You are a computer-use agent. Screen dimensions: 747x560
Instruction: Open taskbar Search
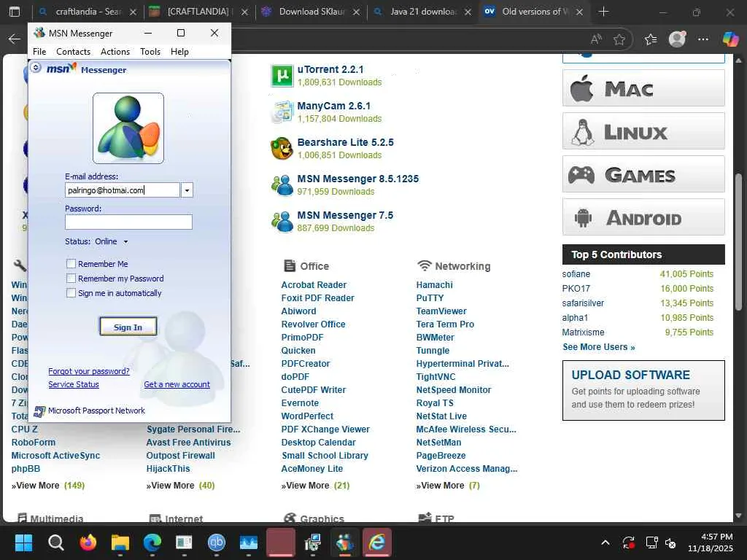click(x=55, y=542)
